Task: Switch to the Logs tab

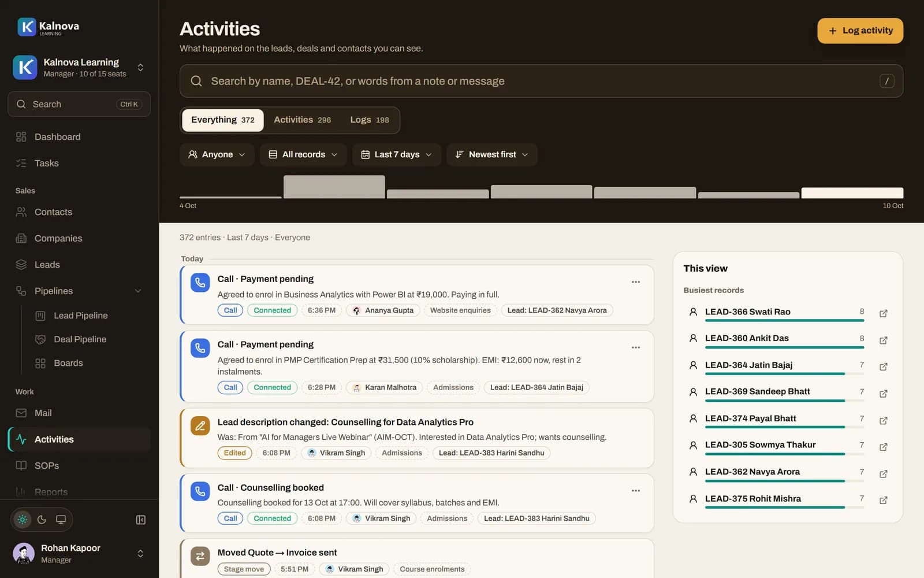Action: (370, 120)
